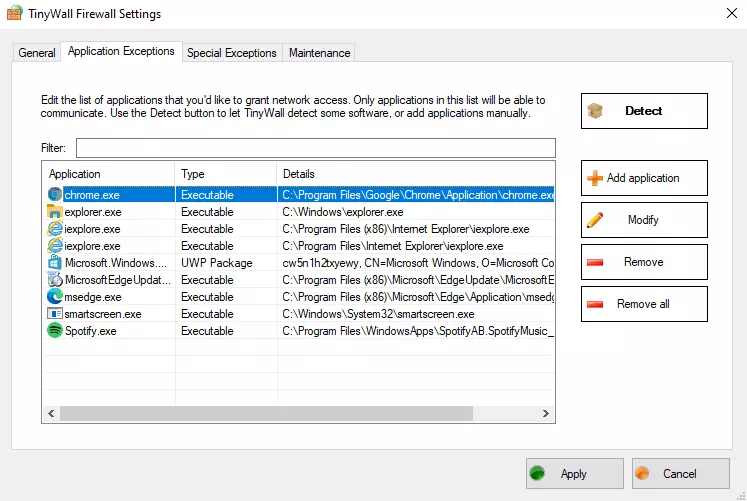Select the msedge.exe name

pos(93,297)
